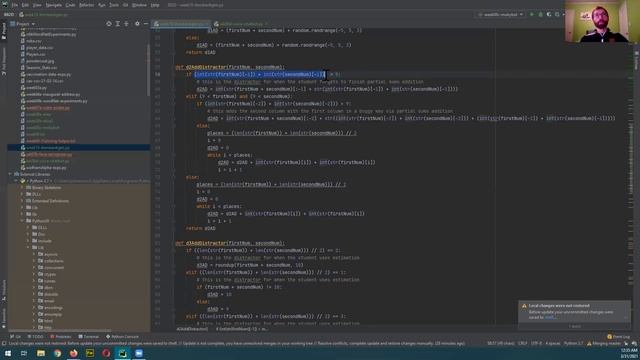The height and width of the screenshot is (360, 640).
Task: Click the Project tool window side tab
Action: (4, 31)
